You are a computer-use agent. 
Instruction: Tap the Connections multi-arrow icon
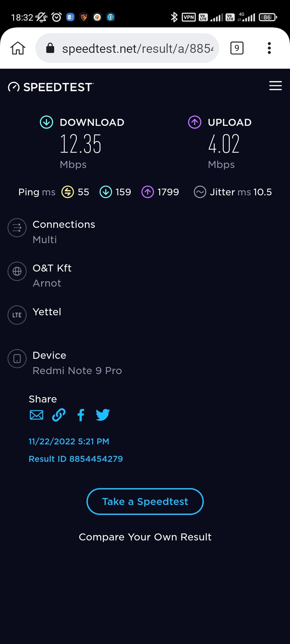click(x=17, y=228)
